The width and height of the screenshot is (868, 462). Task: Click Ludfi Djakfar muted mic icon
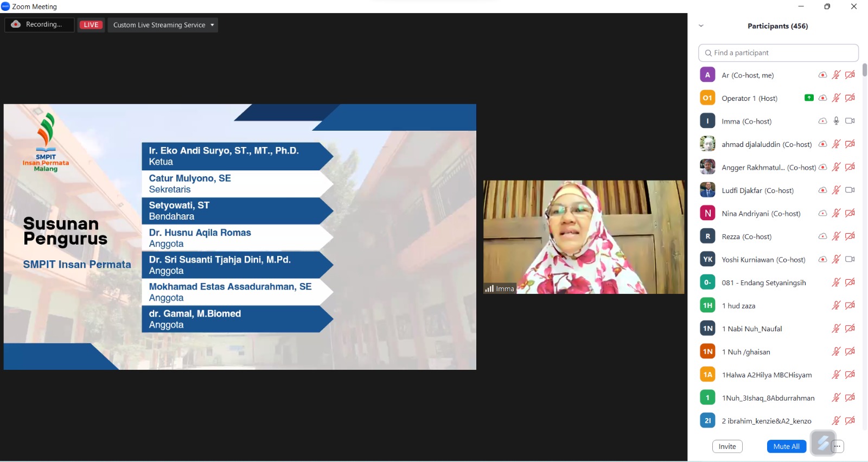(x=836, y=190)
